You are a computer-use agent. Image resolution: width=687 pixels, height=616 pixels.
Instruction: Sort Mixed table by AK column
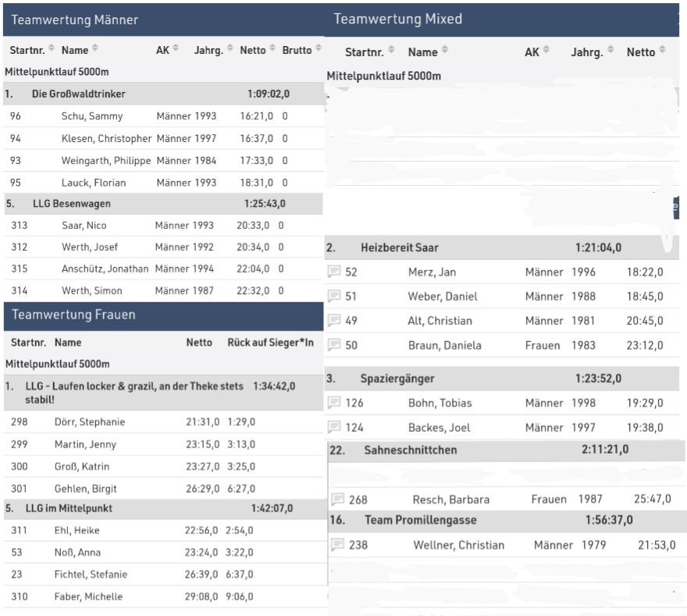tap(536, 52)
